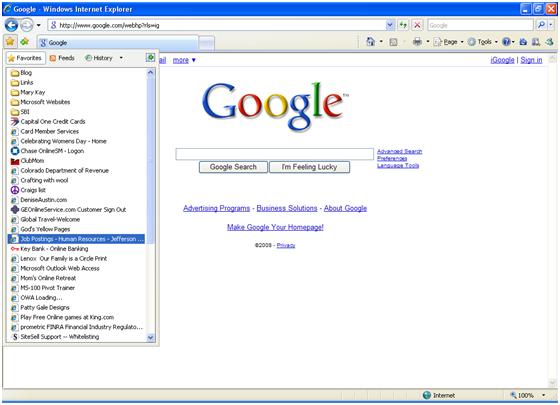Click the search magnifier icon
The width and height of the screenshot is (560, 405).
541,25
